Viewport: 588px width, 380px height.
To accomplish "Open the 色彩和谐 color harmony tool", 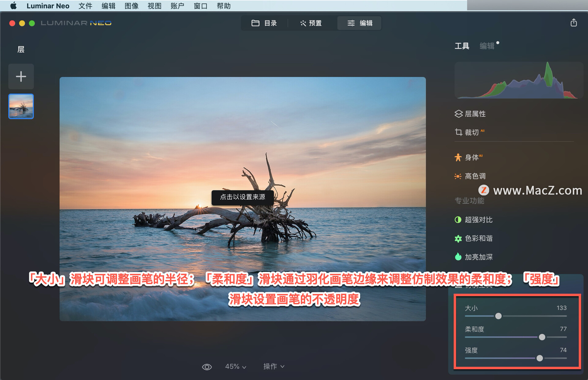I will coord(474,239).
